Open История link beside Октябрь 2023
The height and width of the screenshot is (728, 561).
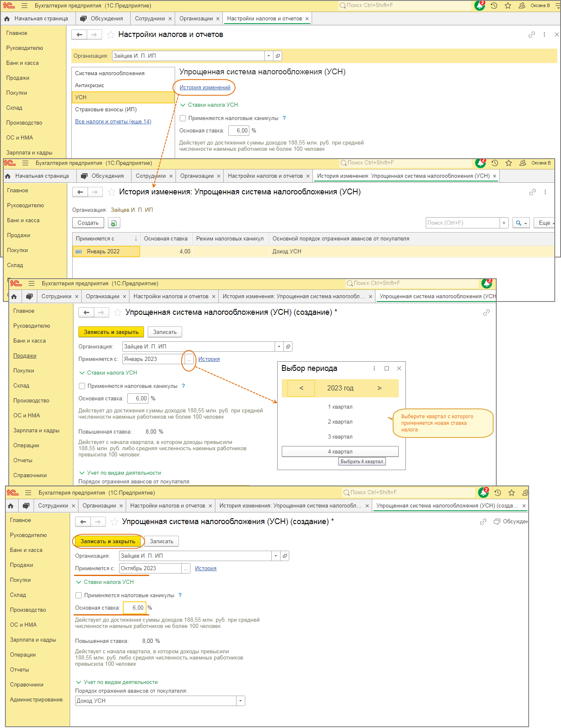[x=206, y=569]
